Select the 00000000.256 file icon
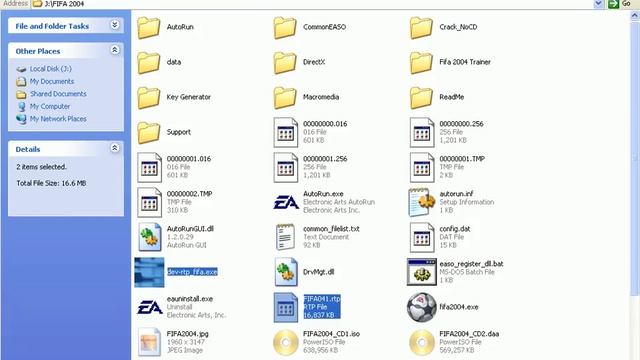Viewport: 640px width, 360px height. pyautogui.click(x=422, y=132)
